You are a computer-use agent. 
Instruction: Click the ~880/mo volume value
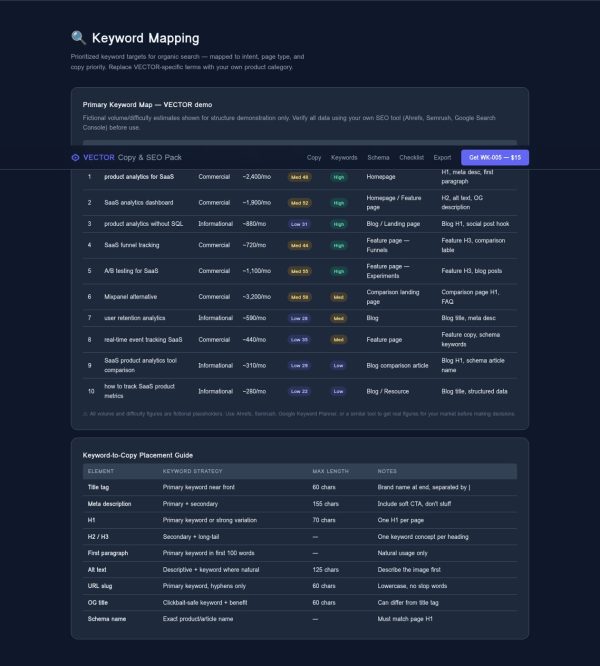click(x=254, y=224)
